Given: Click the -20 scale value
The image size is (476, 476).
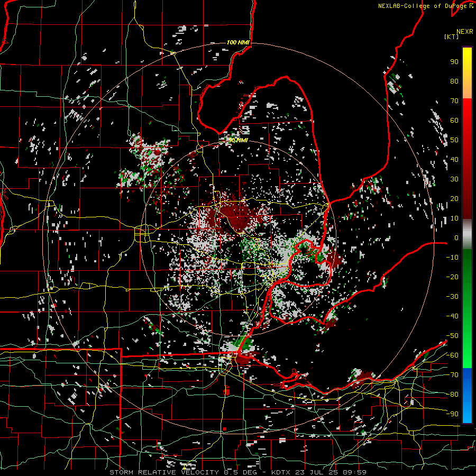Looking at the screenshot, I should click(x=452, y=277).
